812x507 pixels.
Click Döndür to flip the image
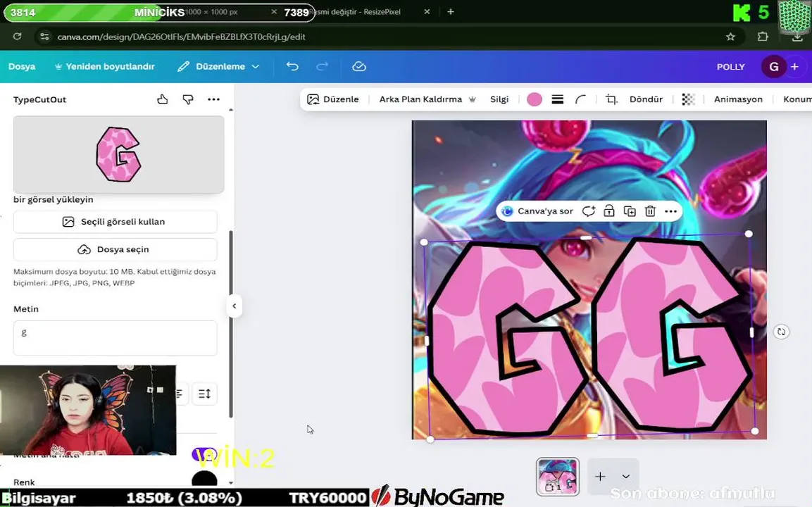click(x=646, y=99)
